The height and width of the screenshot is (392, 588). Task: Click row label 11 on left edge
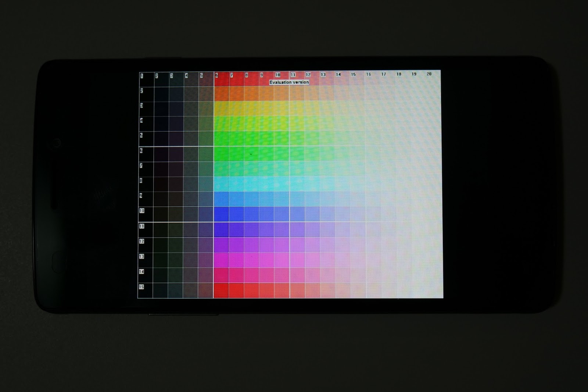[141, 226]
